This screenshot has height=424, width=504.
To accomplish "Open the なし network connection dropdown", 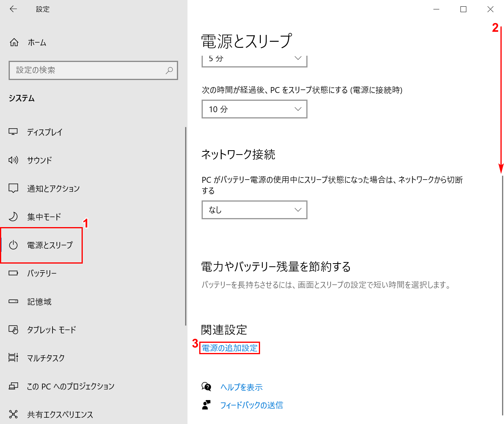I will [255, 210].
